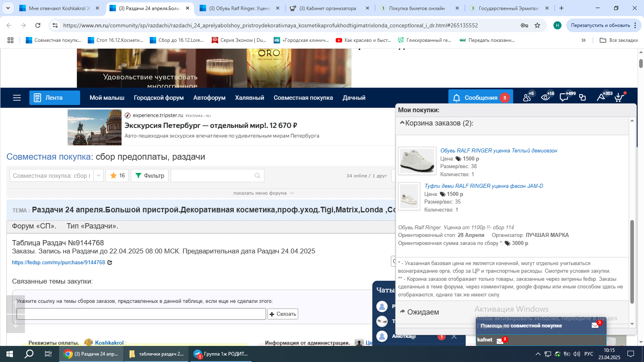Open the password key icon
This screenshot has width=644, height=362.
click(x=524, y=25)
